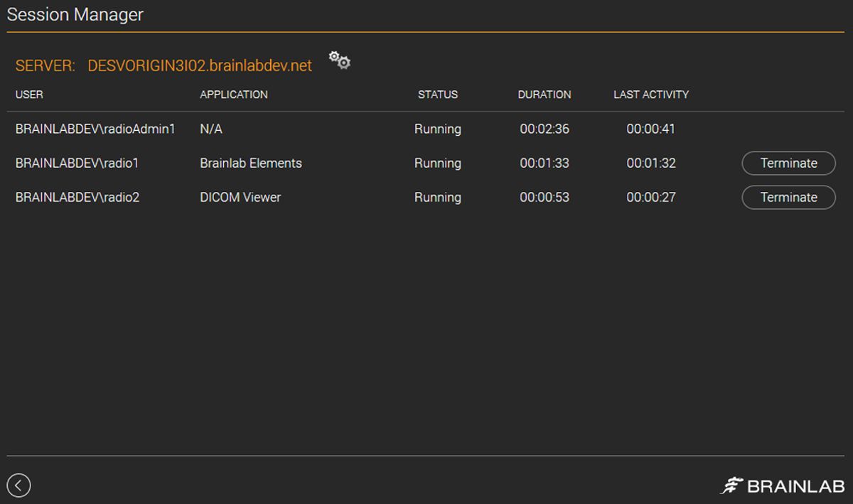853x504 pixels.
Task: Select user BRAINLABDEV\radio1
Action: (77, 163)
